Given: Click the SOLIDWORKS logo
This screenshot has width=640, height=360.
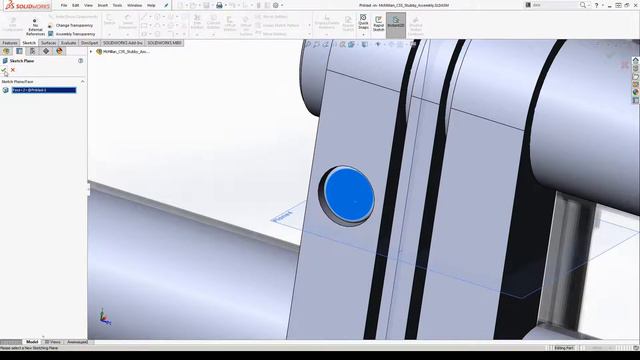Looking at the screenshot, I should coord(27,6).
